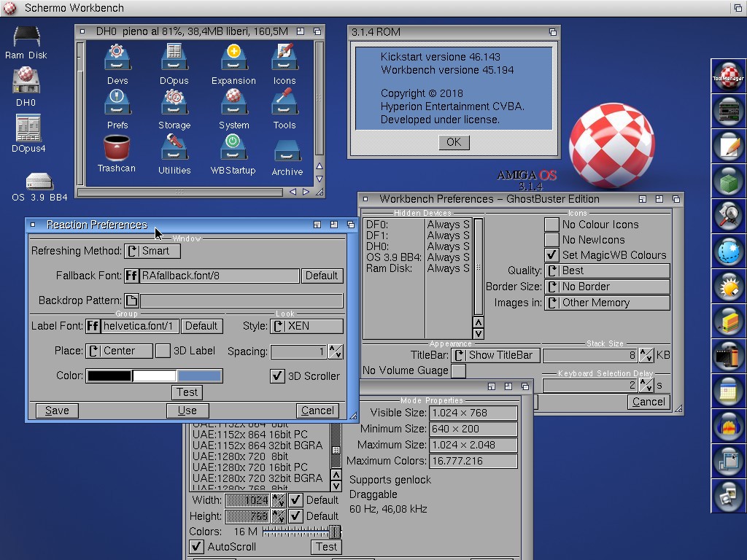Click the Ram Disk desktop icon

[x=26, y=38]
